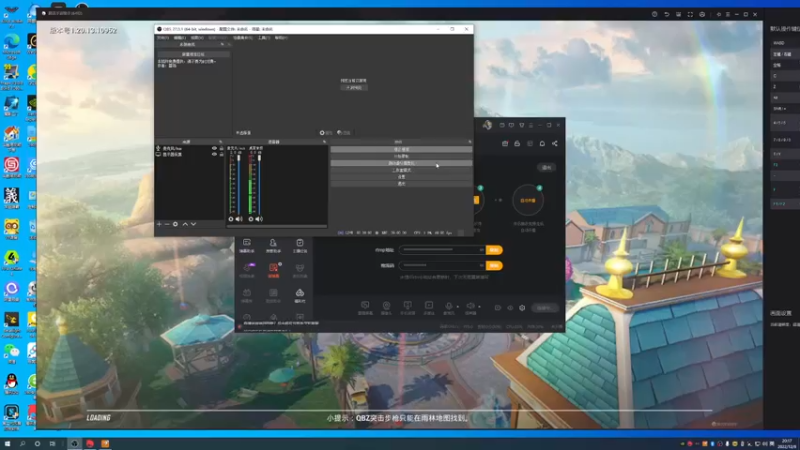Open the last menu in the OBS menu bar
Screen dimensions: 800x450
pos(281,38)
